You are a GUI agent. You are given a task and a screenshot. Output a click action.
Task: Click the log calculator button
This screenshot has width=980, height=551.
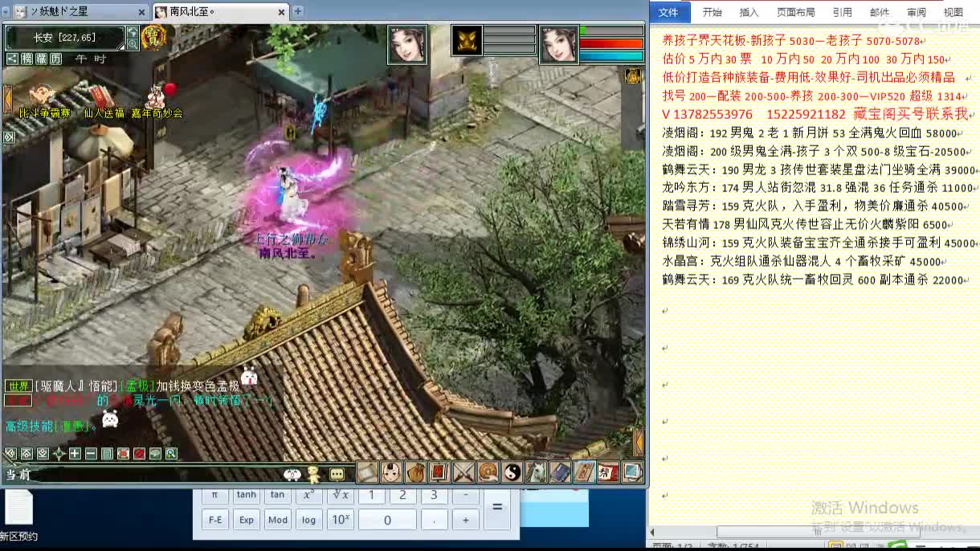click(x=308, y=520)
